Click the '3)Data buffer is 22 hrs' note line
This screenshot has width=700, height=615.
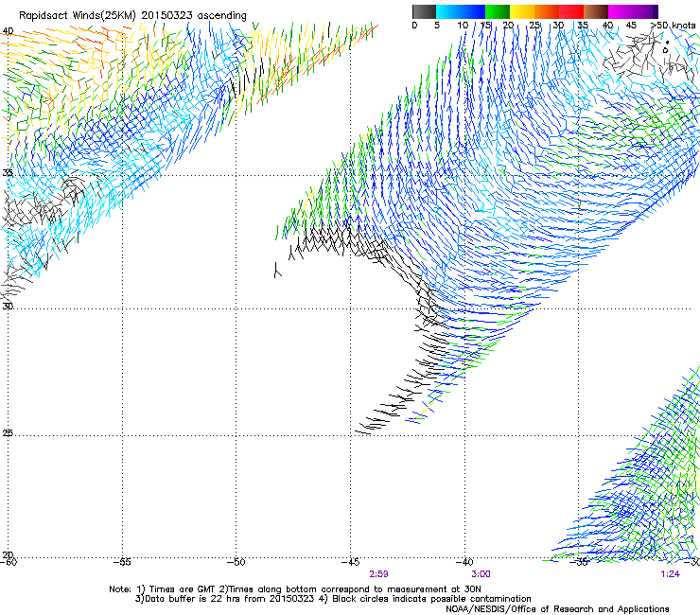click(x=333, y=599)
